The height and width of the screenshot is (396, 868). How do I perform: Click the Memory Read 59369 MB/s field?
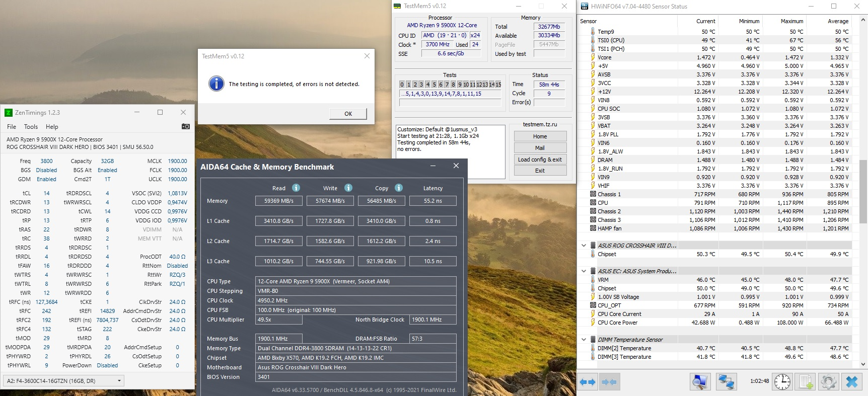(278, 201)
